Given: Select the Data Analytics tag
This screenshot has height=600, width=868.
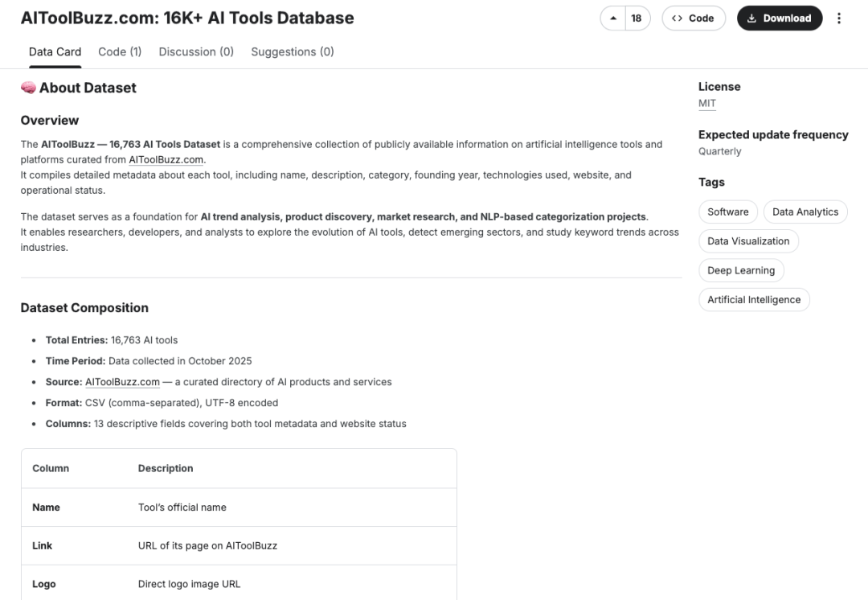Looking at the screenshot, I should click(805, 212).
